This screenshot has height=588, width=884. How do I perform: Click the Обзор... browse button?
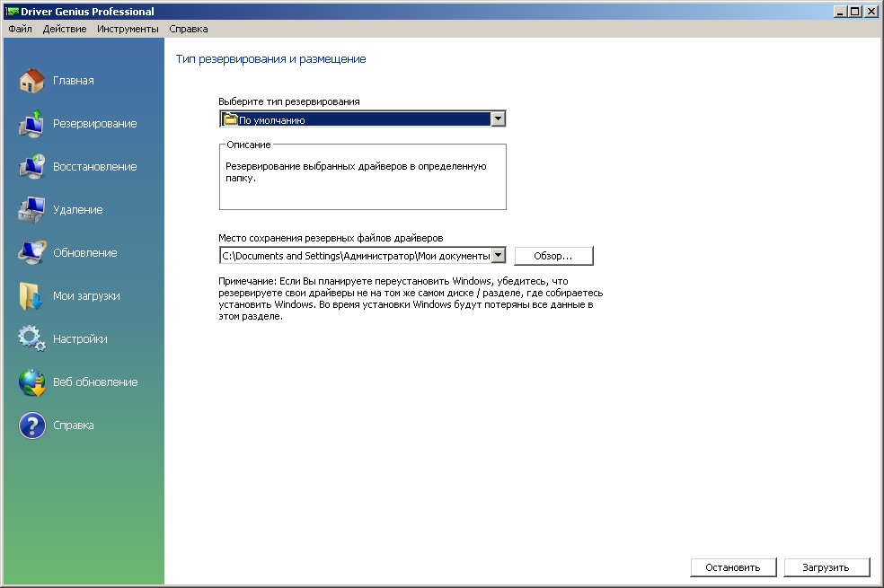553,256
